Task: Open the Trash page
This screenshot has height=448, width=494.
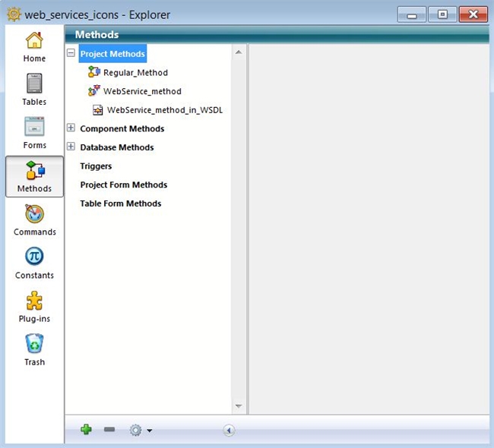Action: (34, 349)
